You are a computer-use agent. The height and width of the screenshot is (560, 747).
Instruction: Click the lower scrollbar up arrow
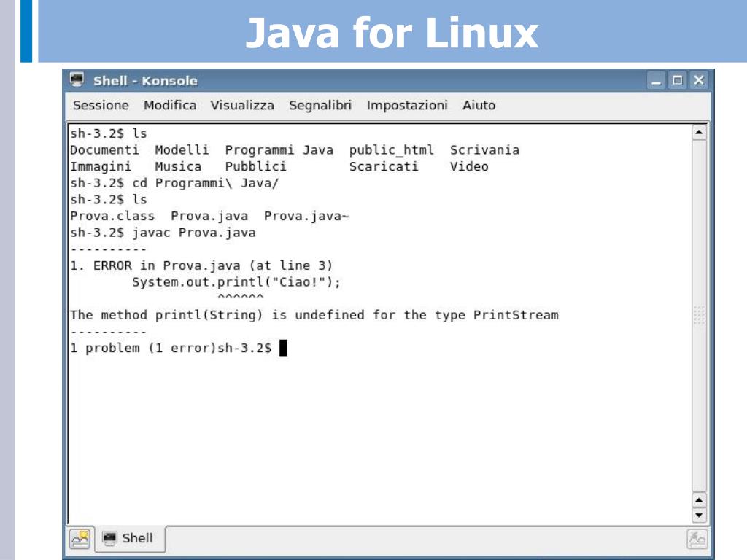[x=699, y=500]
